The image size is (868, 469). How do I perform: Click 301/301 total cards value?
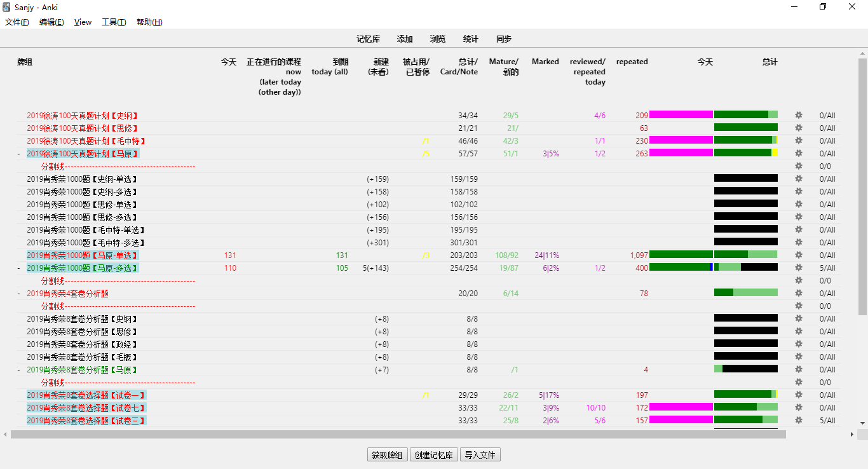pyautogui.click(x=464, y=243)
